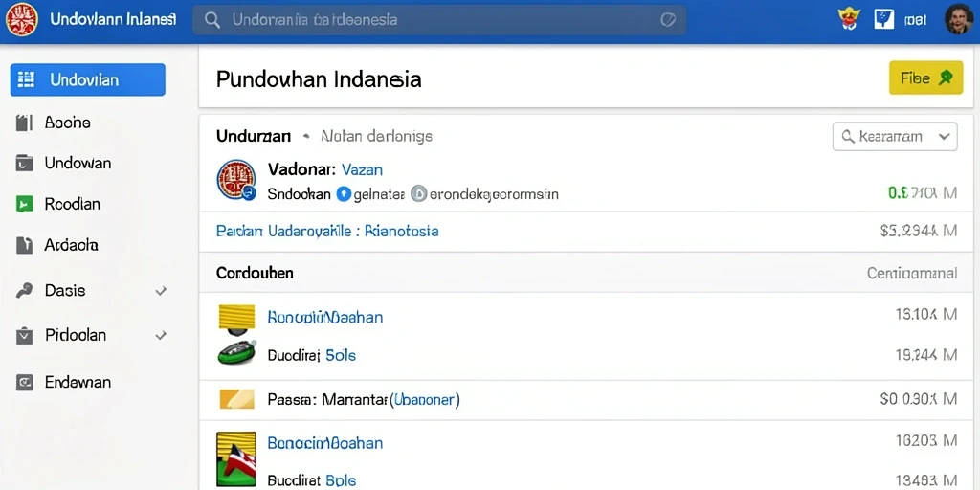This screenshot has width=980, height=490.
Task: Click the Endewnan sidebar icon
Action: [x=24, y=382]
